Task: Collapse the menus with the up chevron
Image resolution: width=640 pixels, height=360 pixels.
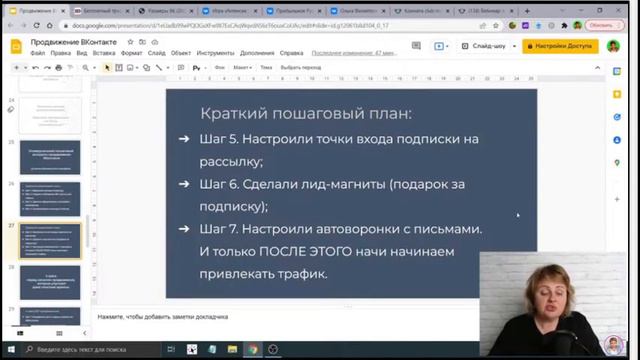Action: click(598, 67)
